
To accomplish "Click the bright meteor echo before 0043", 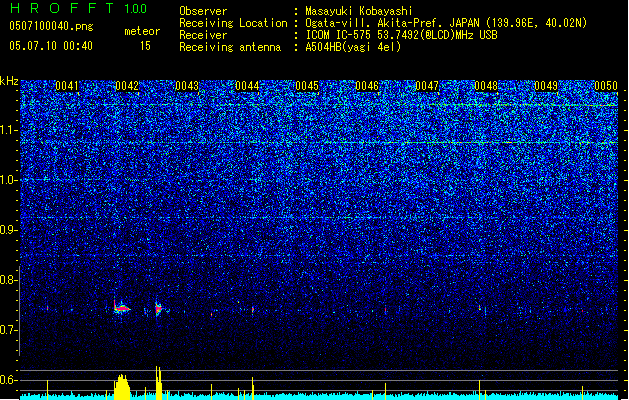I will pyautogui.click(x=158, y=309).
